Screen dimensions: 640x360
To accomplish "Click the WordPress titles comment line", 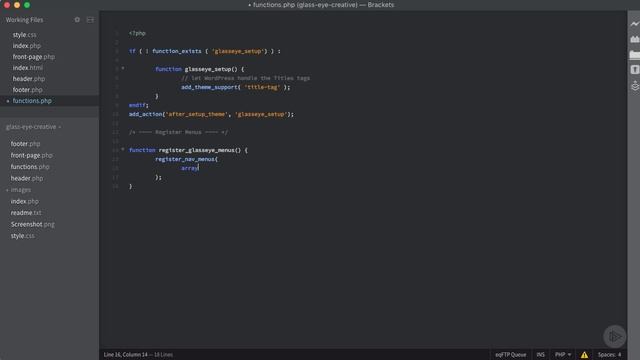I will pyautogui.click(x=245, y=78).
